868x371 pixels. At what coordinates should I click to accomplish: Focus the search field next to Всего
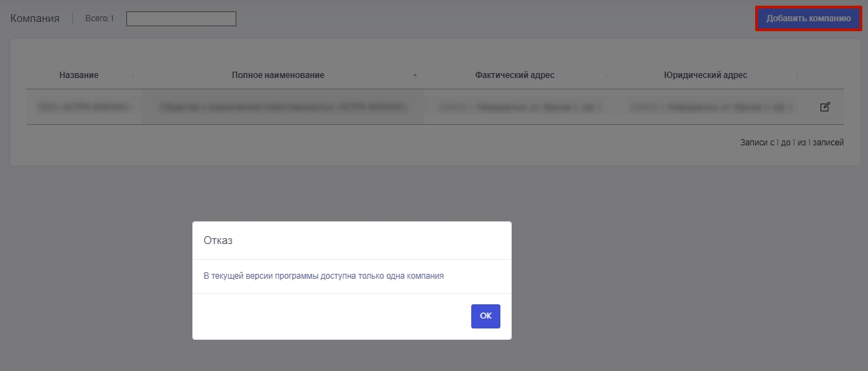pos(181,18)
